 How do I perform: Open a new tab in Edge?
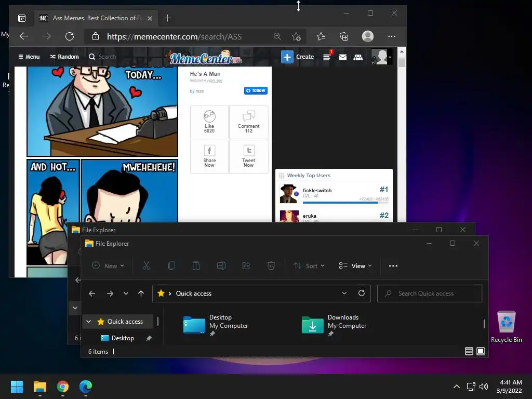point(168,18)
